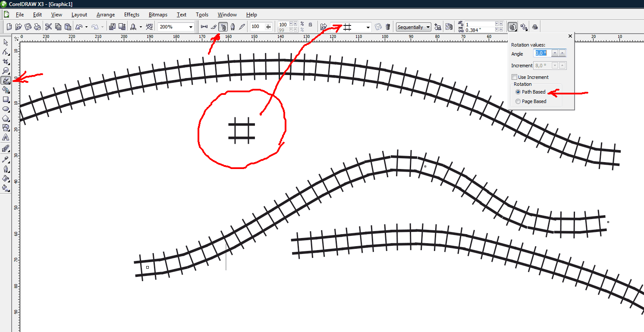Select the Interactive Blend tool
Image resolution: width=644 pixels, height=332 pixels.
tap(6, 148)
